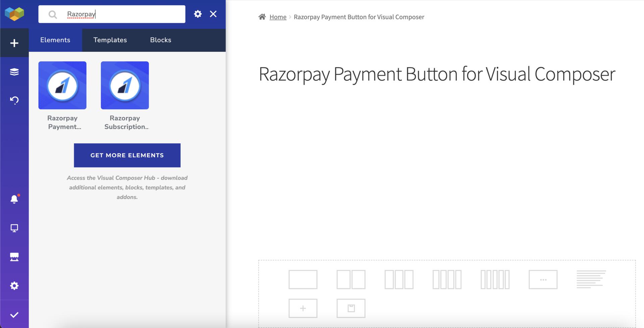Screen dimensions: 644x328
Task: Open the notifications bell icon
Action: tap(14, 199)
